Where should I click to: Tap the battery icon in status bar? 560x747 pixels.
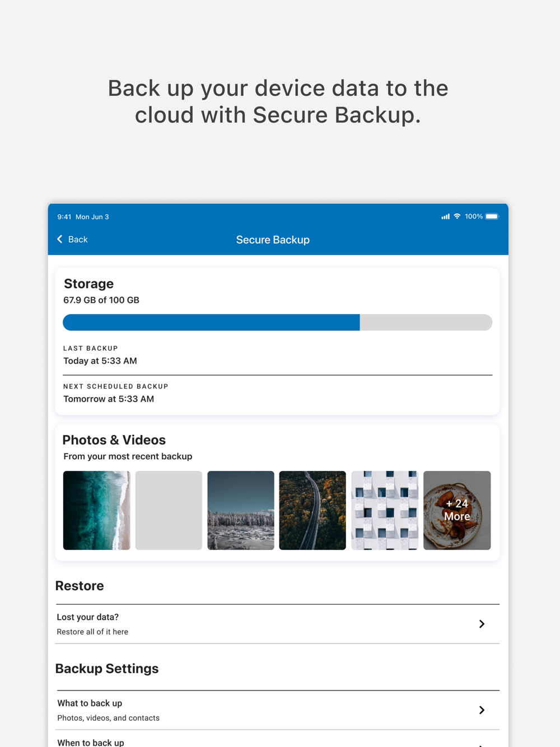point(492,217)
